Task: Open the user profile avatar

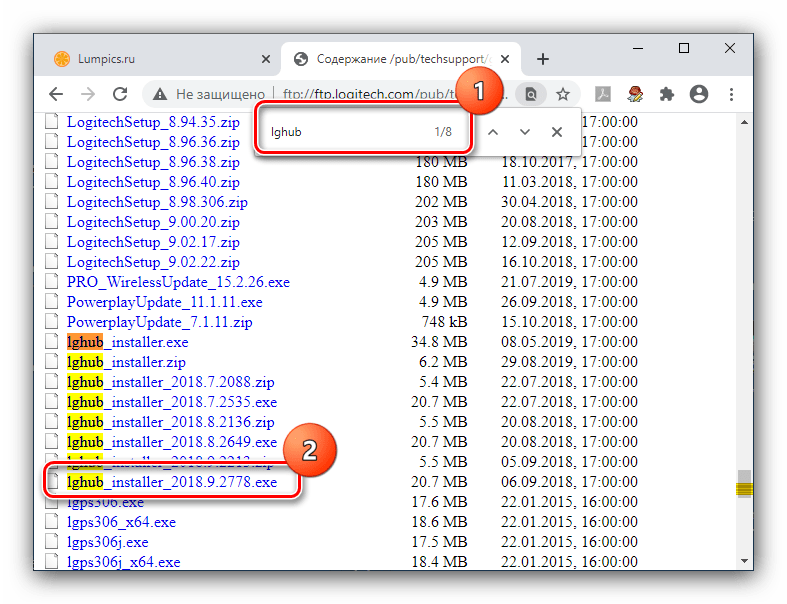Action: 699,94
